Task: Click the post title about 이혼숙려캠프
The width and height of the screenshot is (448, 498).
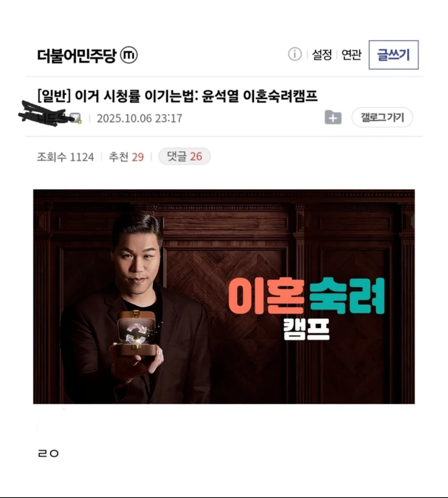Action: (x=177, y=95)
